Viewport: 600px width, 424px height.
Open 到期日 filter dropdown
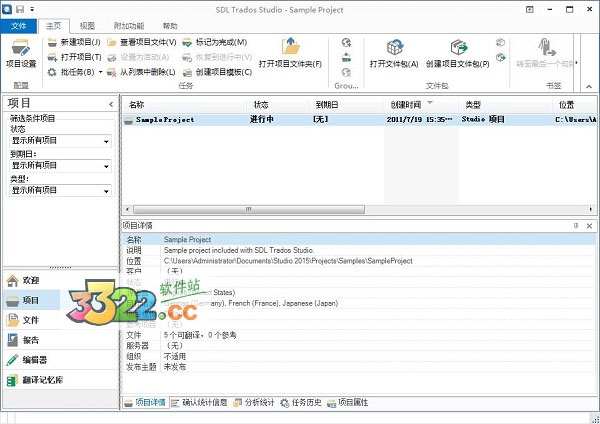[x=60, y=166]
